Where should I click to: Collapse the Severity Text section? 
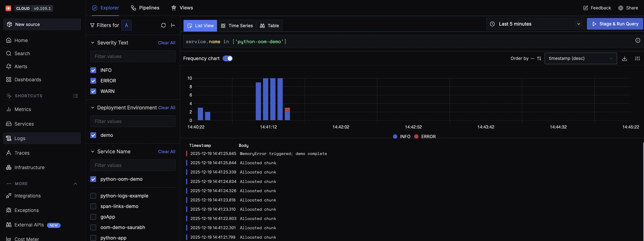pyautogui.click(x=93, y=42)
